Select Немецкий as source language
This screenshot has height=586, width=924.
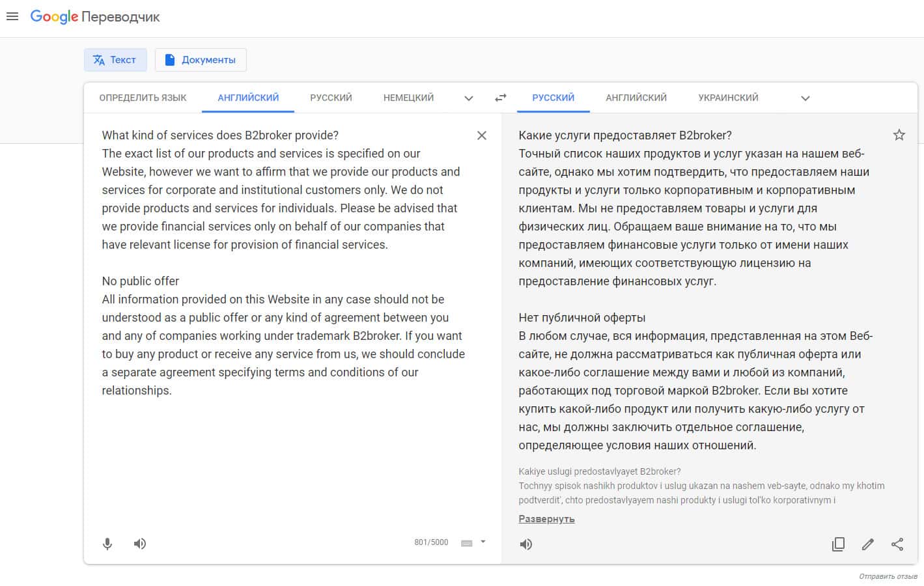click(408, 98)
